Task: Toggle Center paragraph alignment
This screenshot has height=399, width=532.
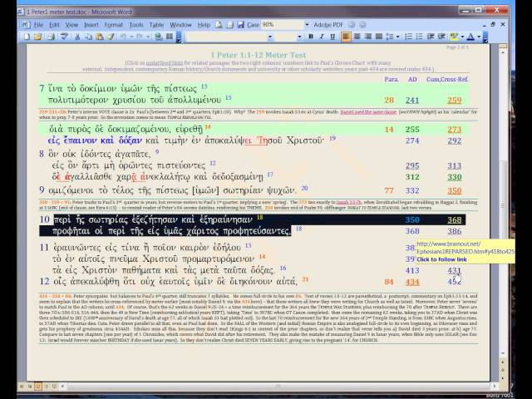Action: point(357,37)
